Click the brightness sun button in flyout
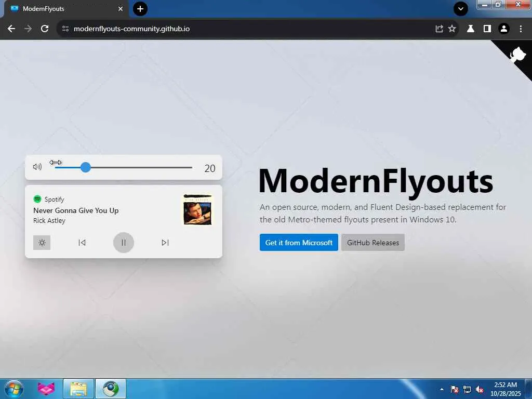This screenshot has height=399, width=532. point(42,243)
